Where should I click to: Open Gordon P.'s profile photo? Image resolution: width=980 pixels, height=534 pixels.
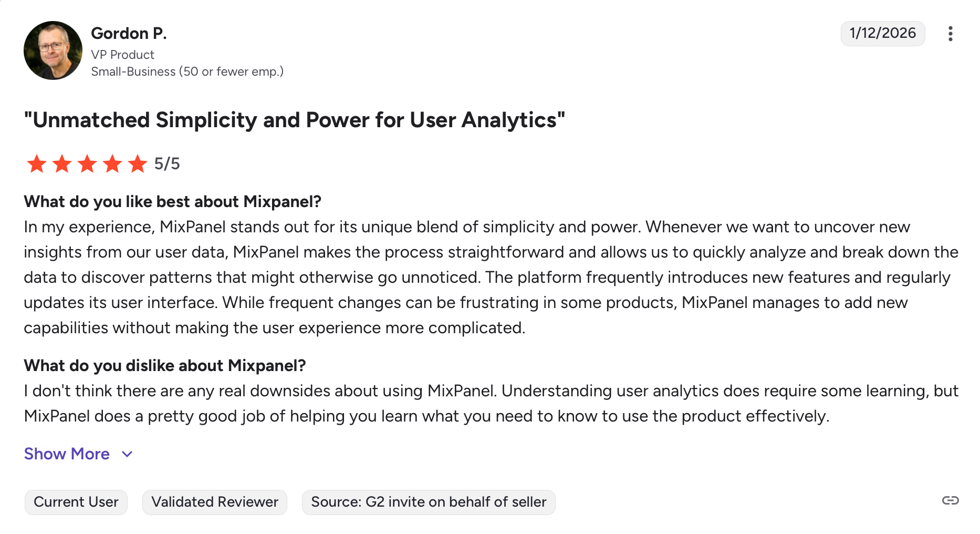(x=53, y=50)
